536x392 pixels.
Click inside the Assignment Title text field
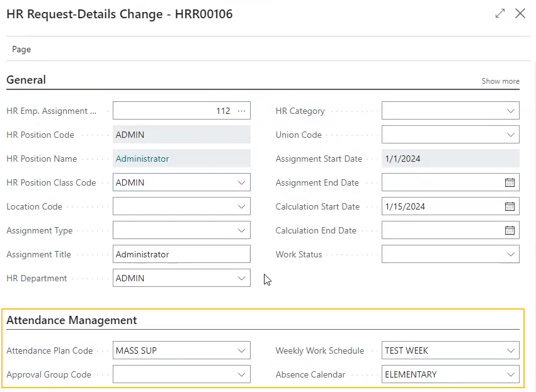click(176, 254)
